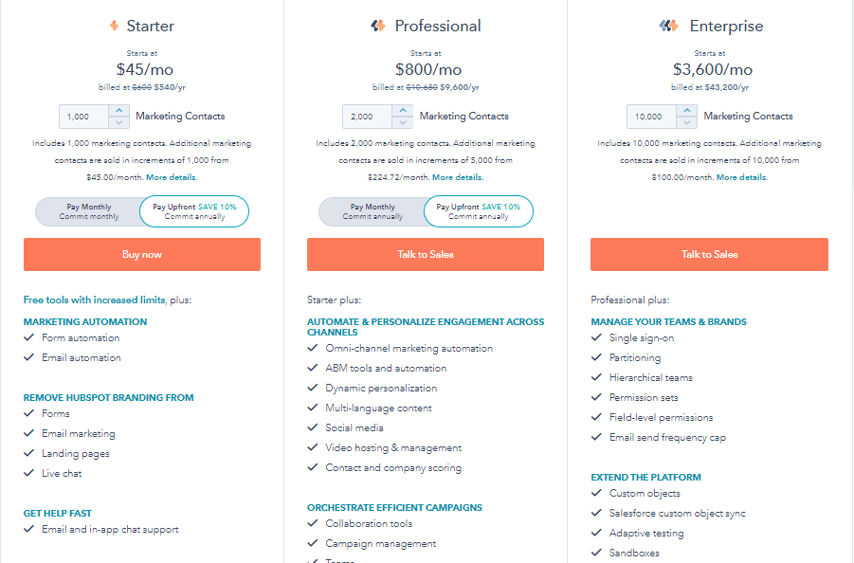Select Pay Monthly for Starter plan

point(89,211)
